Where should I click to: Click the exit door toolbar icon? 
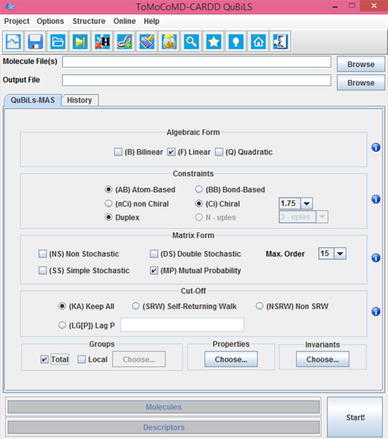tap(281, 42)
